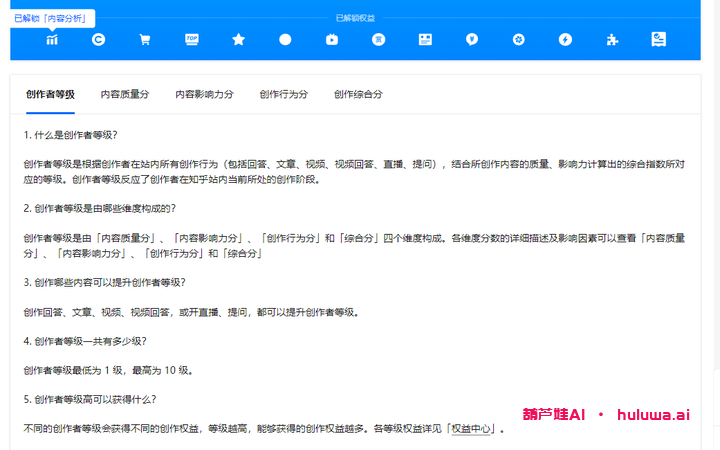Viewport: 720px width, 450px height.
Task: Select heading 5. 创作者等级高可以获得什么？
Action: coord(90,399)
